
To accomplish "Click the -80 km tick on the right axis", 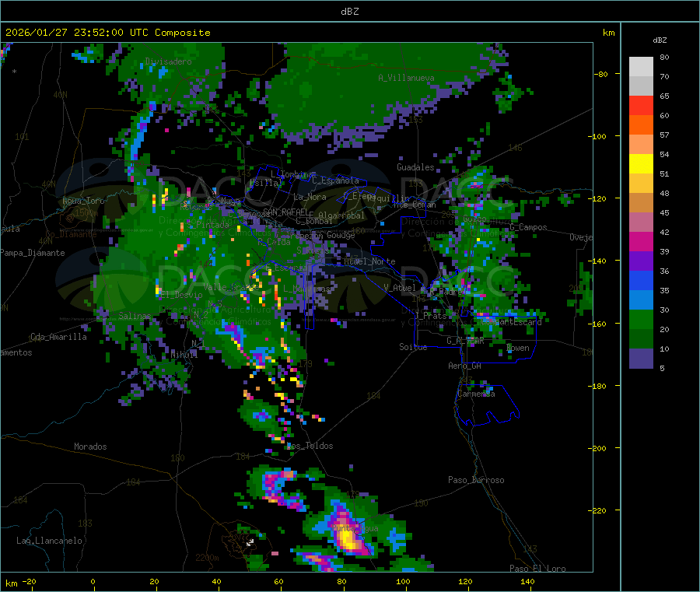I will coord(601,74).
